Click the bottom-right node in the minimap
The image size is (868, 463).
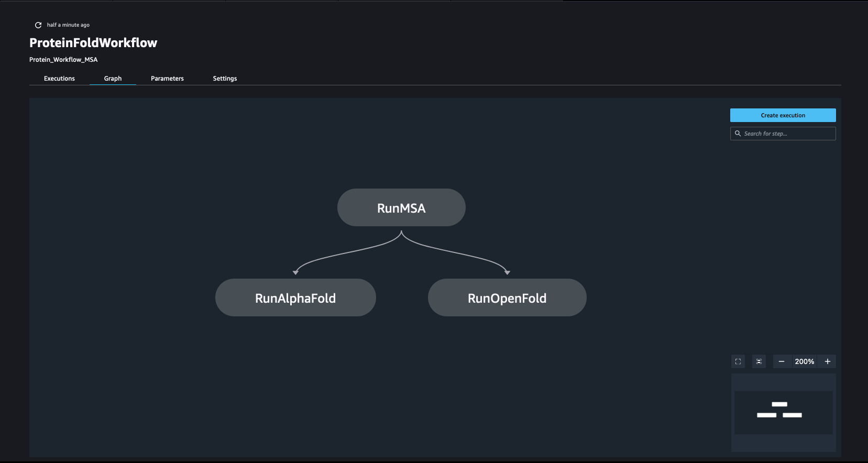792,415
